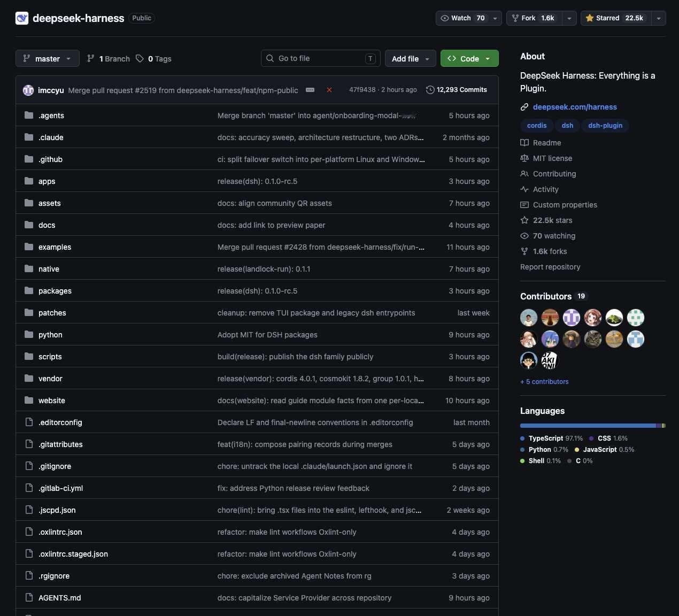Click the Custom properties list icon
This screenshot has height=616, width=679.
point(524,205)
